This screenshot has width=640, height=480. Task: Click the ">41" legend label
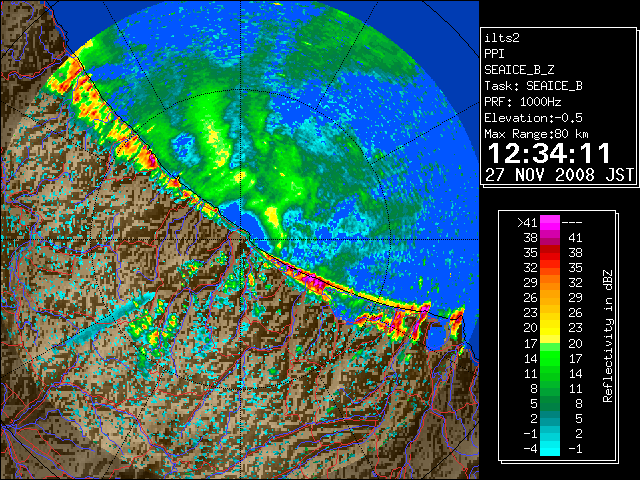pyautogui.click(x=527, y=222)
